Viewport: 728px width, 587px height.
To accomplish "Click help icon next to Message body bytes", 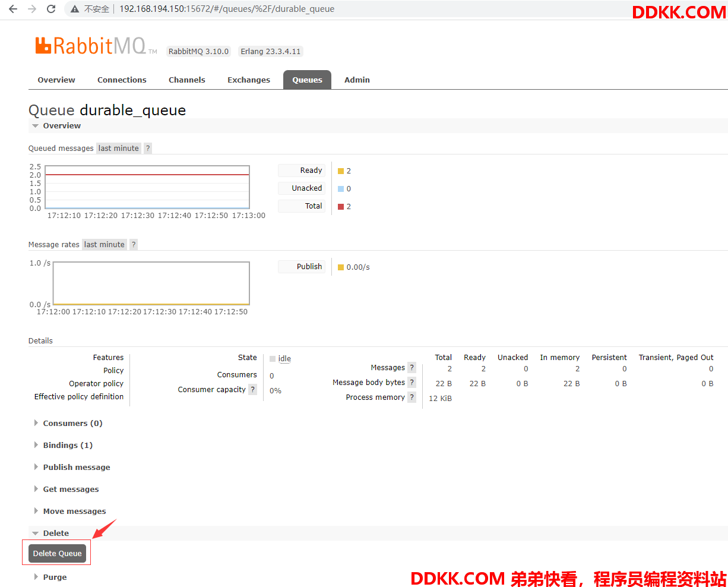I will coord(412,383).
